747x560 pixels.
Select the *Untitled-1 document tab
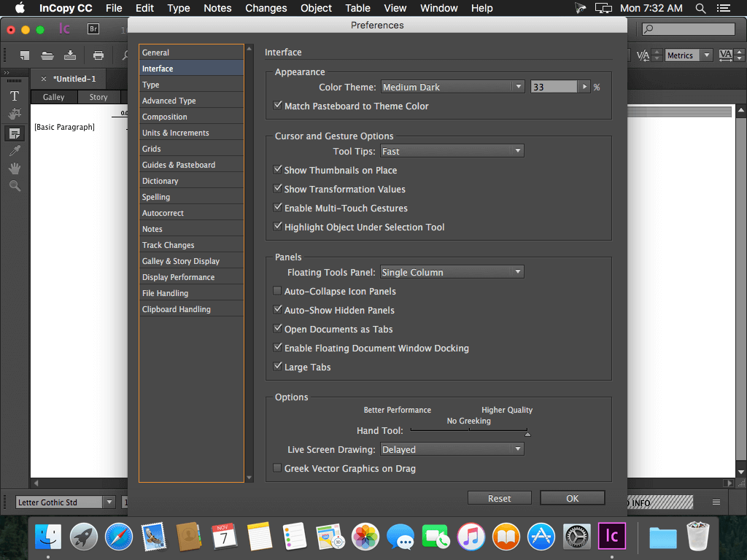point(74,79)
